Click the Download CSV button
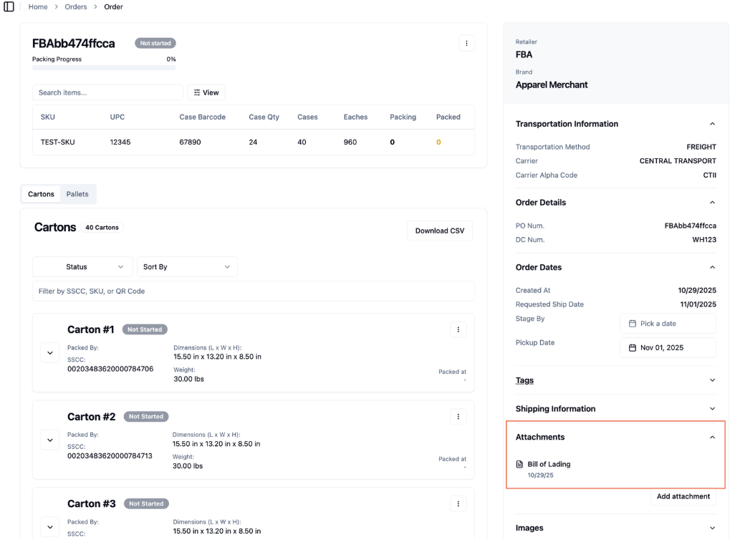 440,231
